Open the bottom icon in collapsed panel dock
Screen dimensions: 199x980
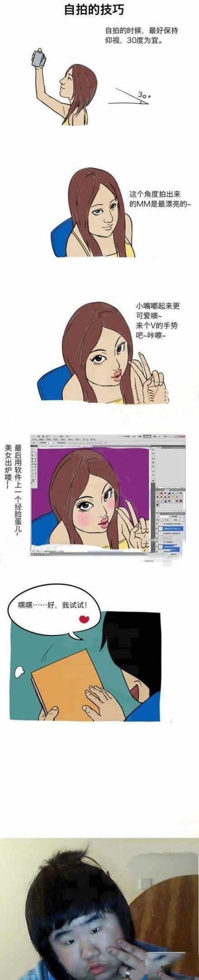[153, 480]
